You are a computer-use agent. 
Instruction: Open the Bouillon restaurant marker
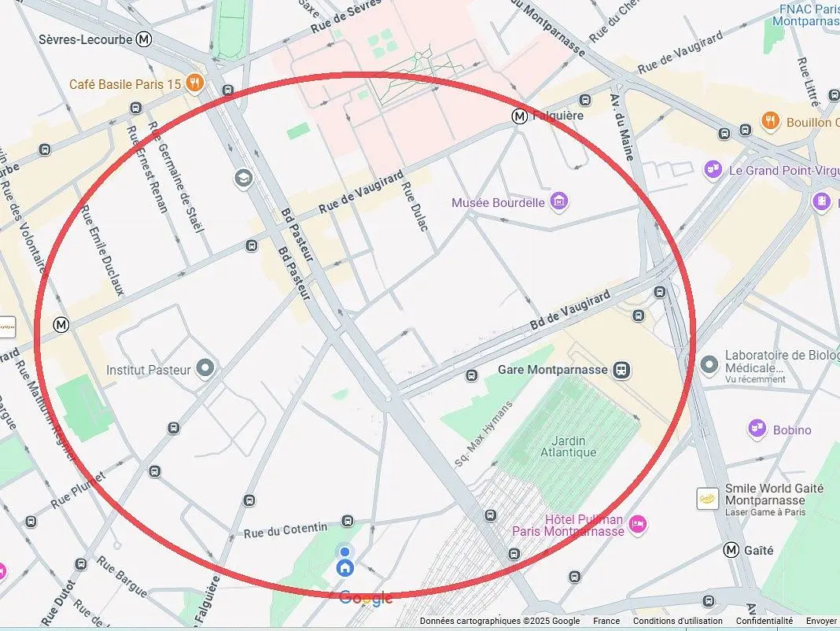coord(770,121)
